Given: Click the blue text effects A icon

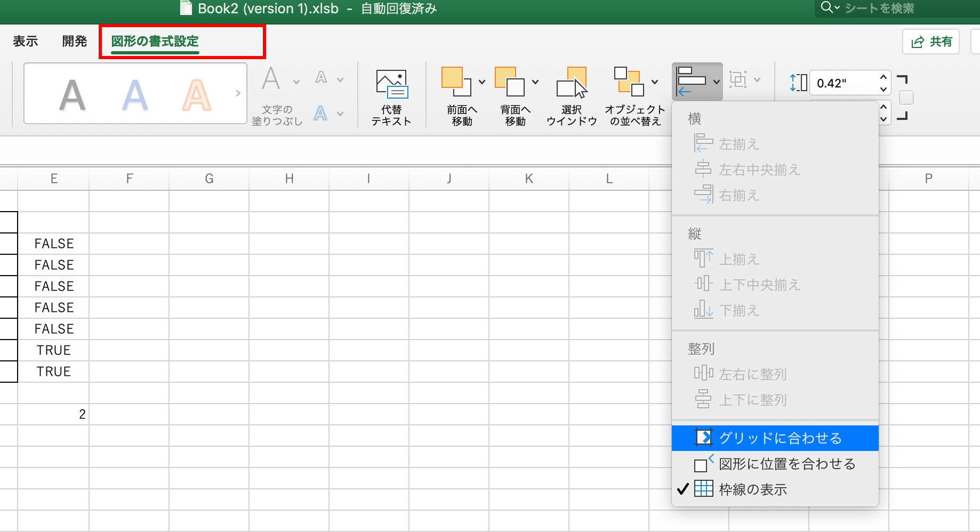Looking at the screenshot, I should (320, 113).
